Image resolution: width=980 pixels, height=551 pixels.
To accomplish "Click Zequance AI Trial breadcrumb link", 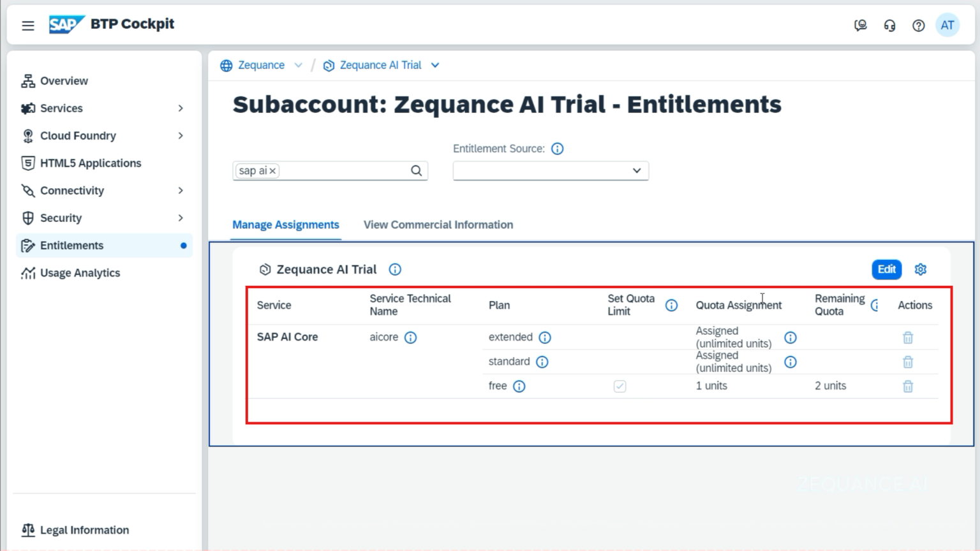I will tap(380, 65).
